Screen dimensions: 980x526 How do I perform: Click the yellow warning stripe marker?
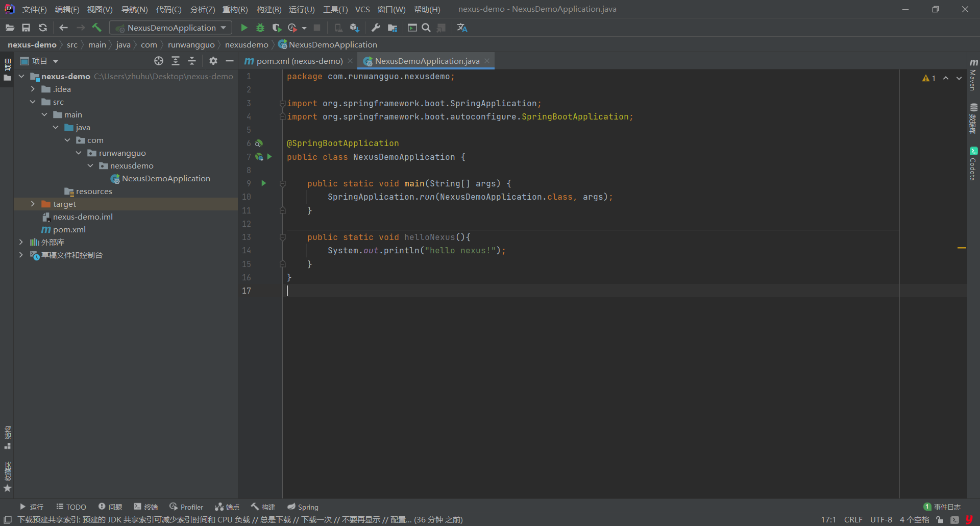(962, 248)
